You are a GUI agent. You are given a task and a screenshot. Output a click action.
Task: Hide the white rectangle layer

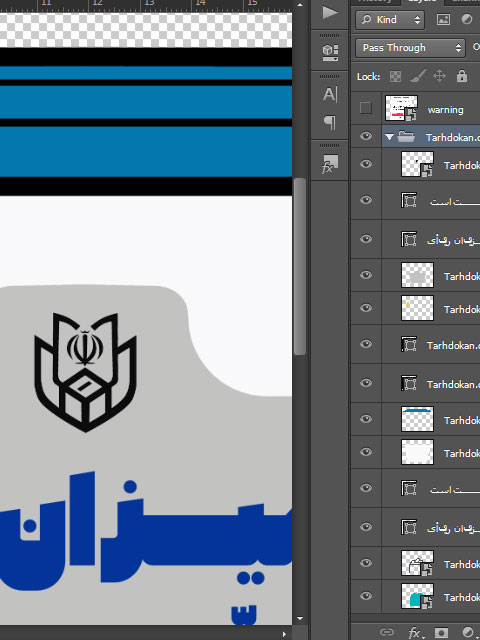(x=366, y=452)
